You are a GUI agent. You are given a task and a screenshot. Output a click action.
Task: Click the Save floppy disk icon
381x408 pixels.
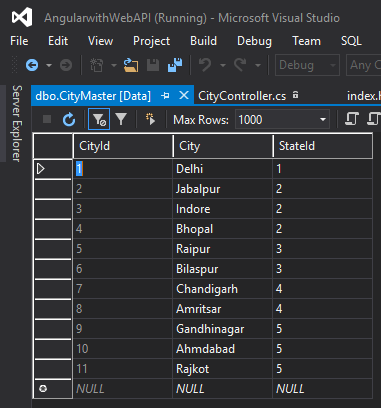(153, 65)
